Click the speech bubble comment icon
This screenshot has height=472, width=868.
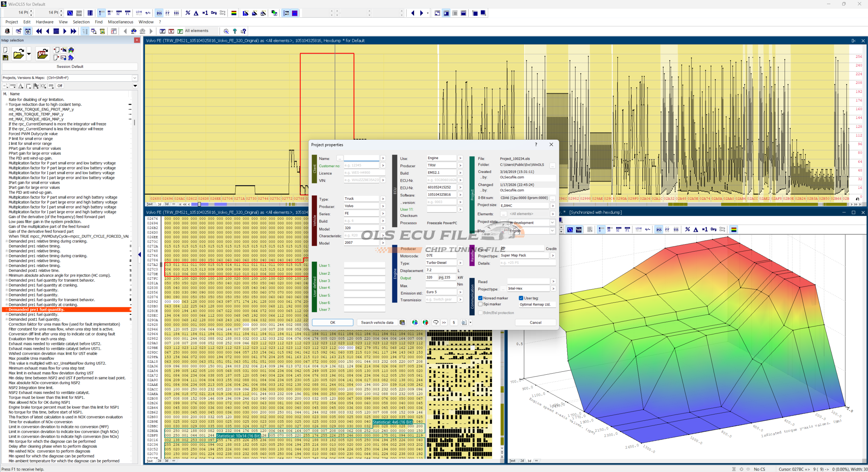[x=436, y=322]
